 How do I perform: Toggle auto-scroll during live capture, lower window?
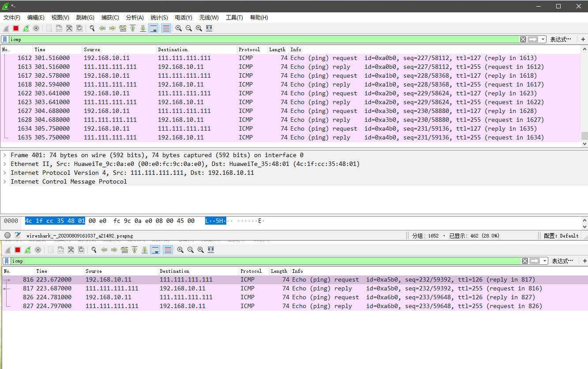[155, 250]
